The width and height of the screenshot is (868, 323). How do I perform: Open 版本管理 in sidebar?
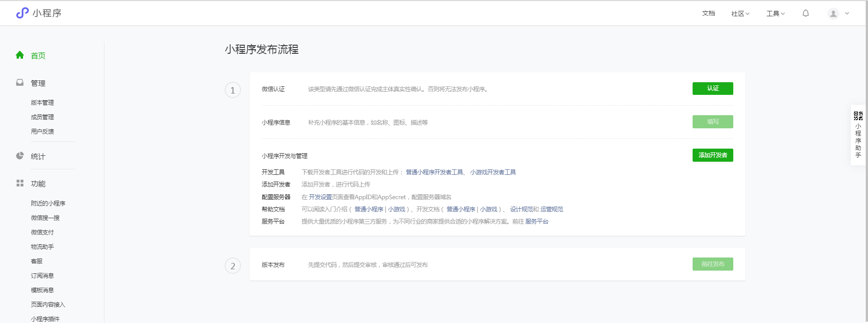[x=42, y=103]
